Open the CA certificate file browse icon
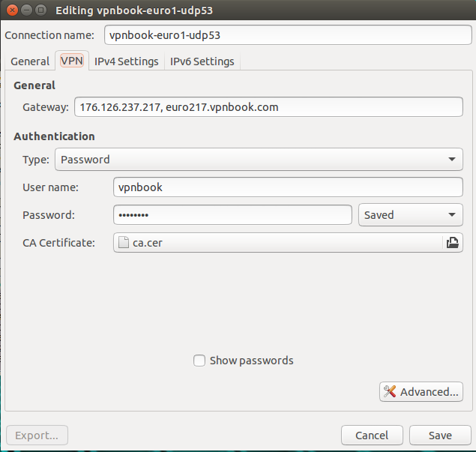This screenshot has height=452, width=476. pos(452,243)
